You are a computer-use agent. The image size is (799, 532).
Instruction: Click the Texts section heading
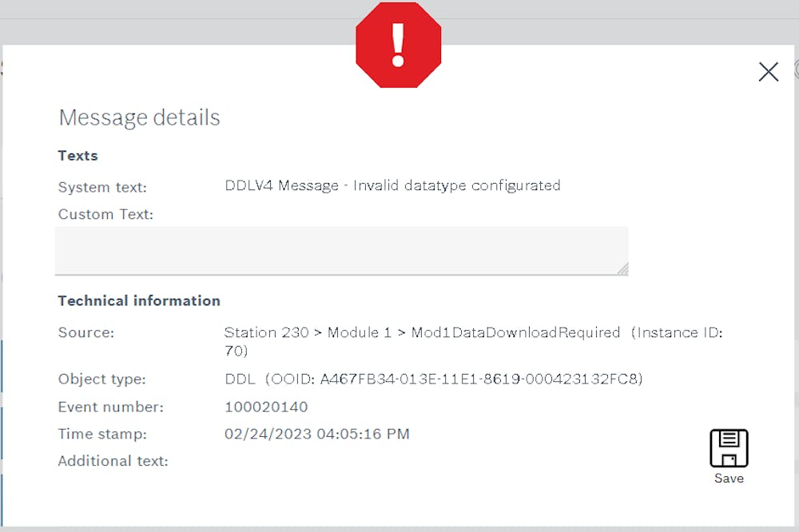tap(77, 156)
